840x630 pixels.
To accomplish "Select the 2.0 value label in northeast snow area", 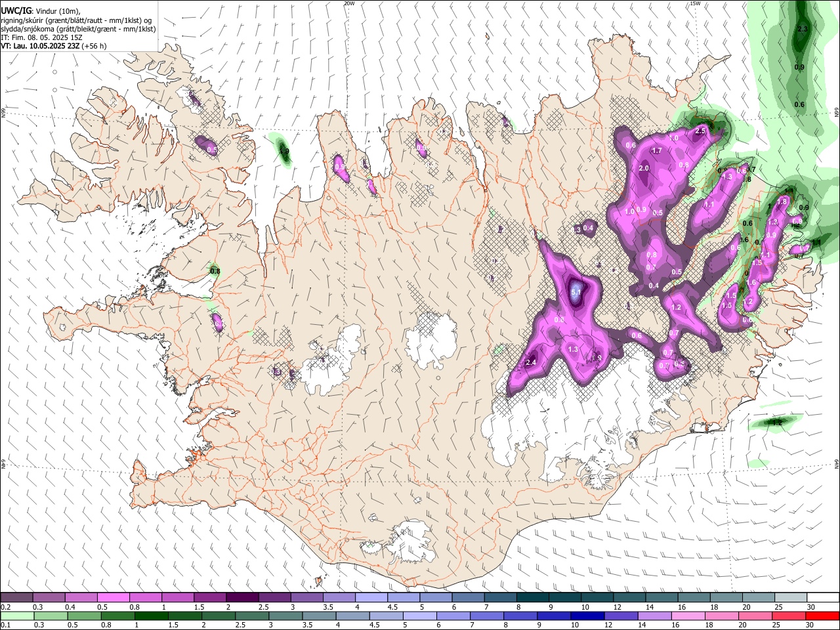I will coord(644,169).
